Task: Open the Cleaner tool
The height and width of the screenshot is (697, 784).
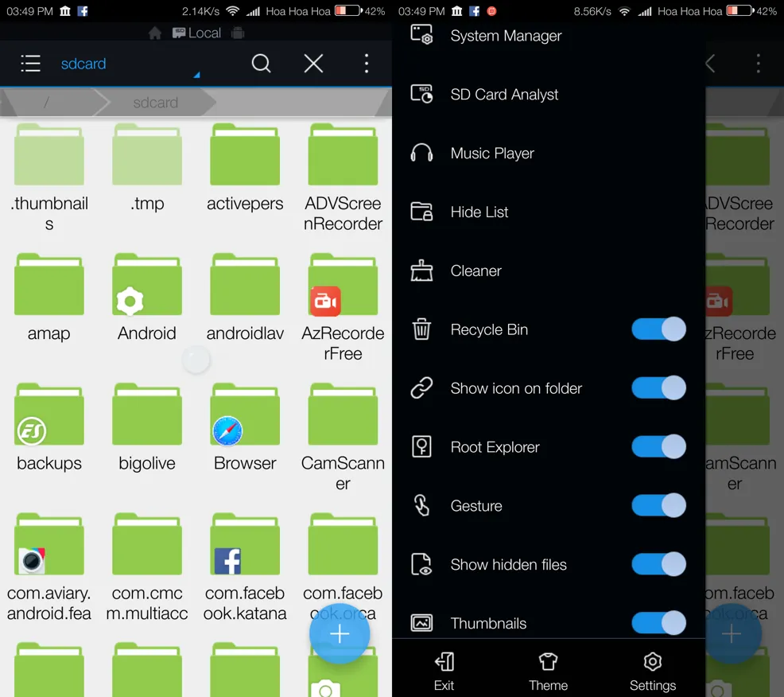Action: pyautogui.click(x=475, y=271)
